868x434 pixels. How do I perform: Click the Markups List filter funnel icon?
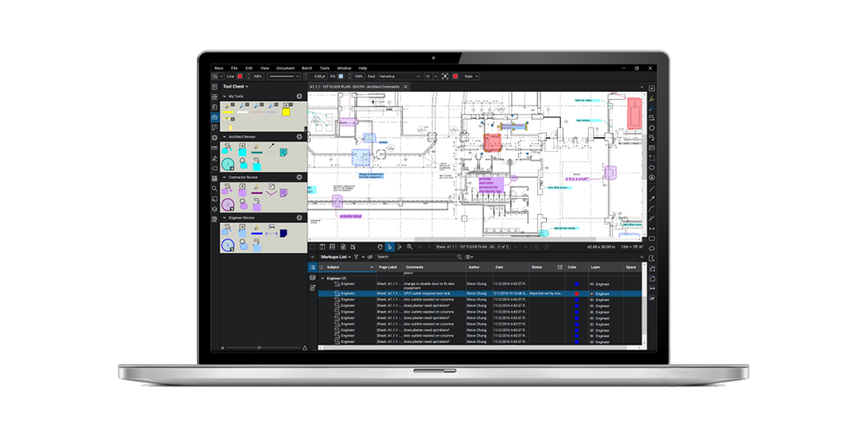point(356,257)
